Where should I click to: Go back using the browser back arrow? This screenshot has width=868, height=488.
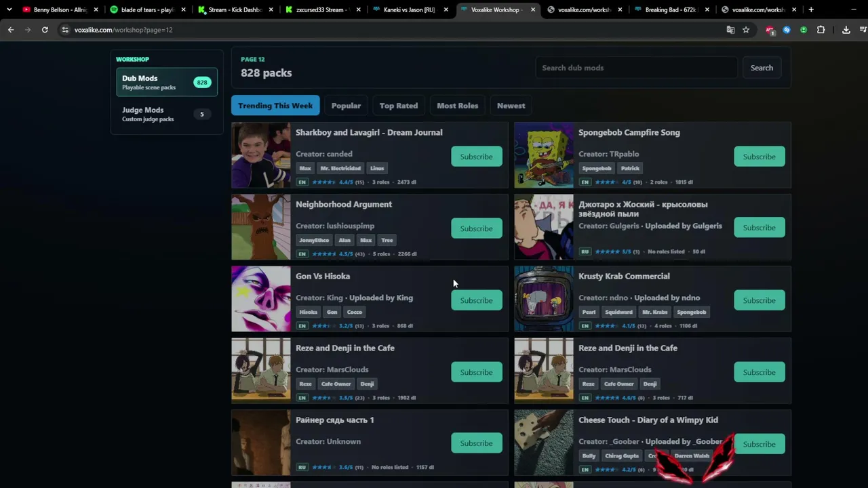pyautogui.click(x=11, y=30)
